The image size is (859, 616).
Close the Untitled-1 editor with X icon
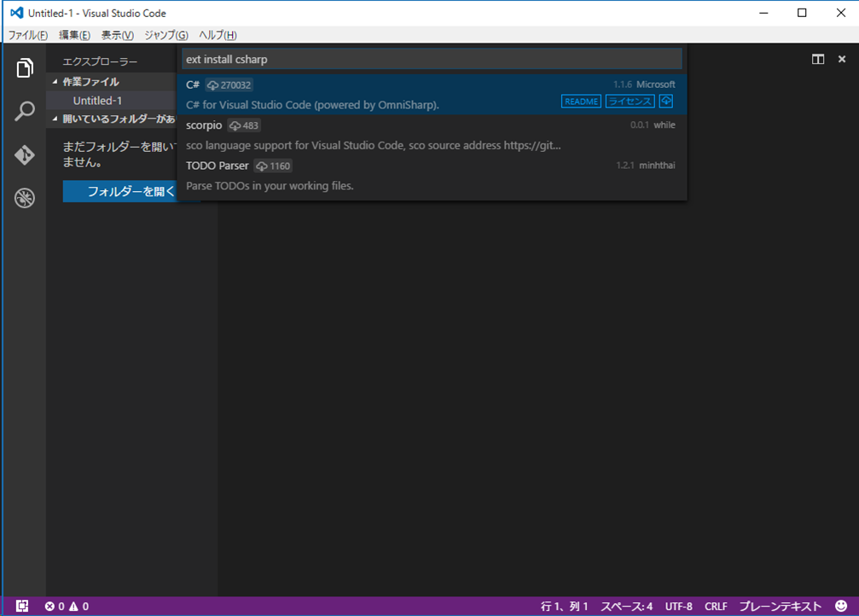click(842, 59)
